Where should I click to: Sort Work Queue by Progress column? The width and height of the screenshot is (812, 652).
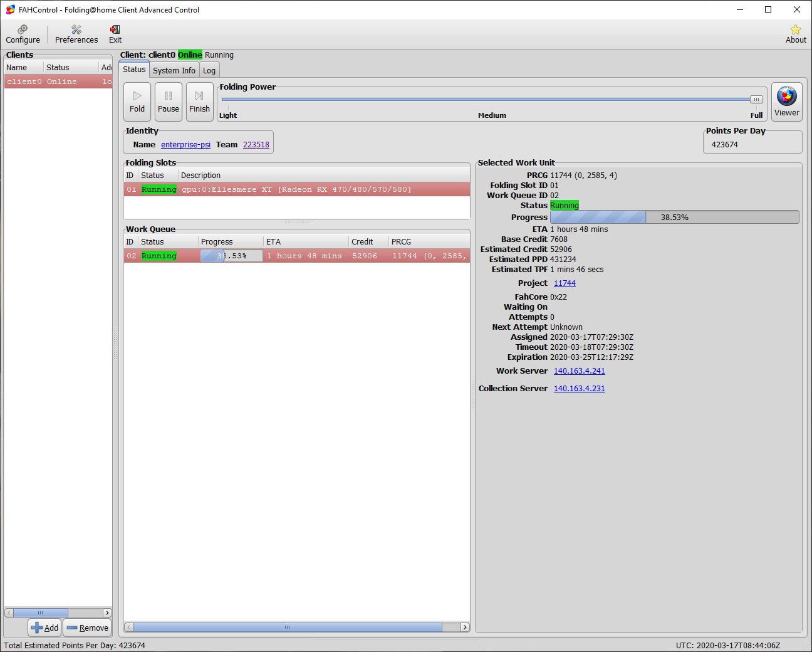click(x=231, y=242)
